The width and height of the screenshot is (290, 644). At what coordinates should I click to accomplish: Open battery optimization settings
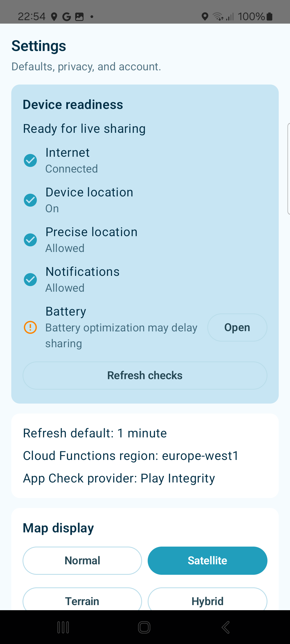[x=237, y=327]
